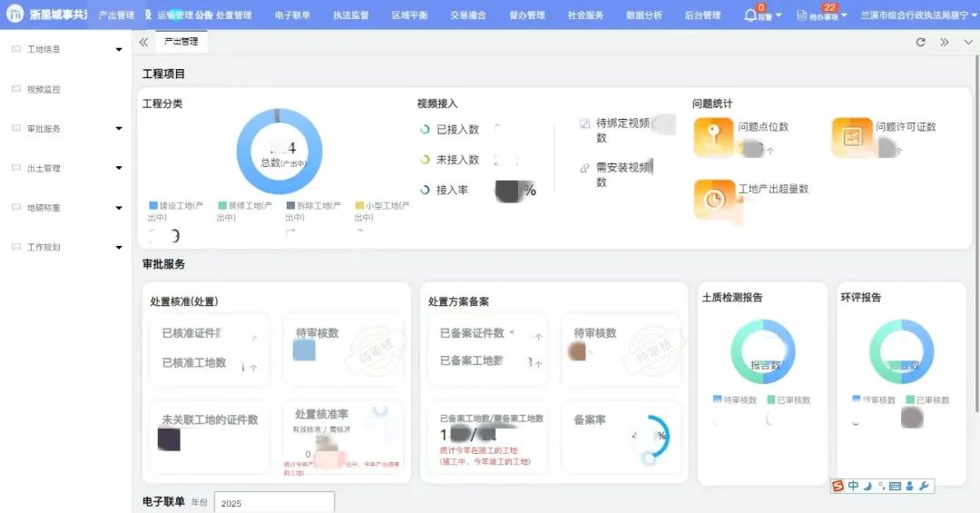The width and height of the screenshot is (980, 513).
Task: Select the 产出管理 page tab
Action: click(181, 42)
